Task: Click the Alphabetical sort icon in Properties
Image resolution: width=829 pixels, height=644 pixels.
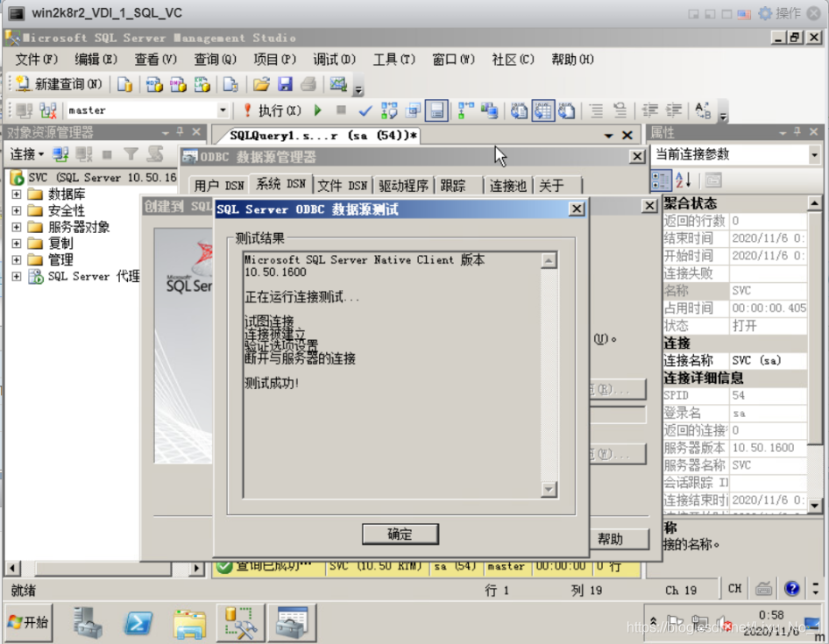Action: (683, 180)
